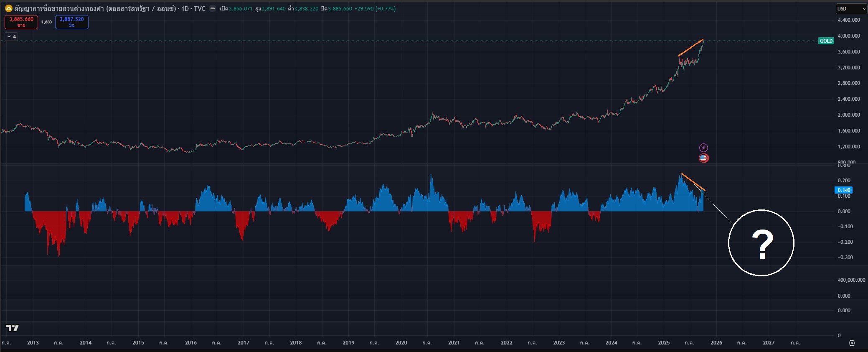Click the high price value 3,891.640

[274, 8]
